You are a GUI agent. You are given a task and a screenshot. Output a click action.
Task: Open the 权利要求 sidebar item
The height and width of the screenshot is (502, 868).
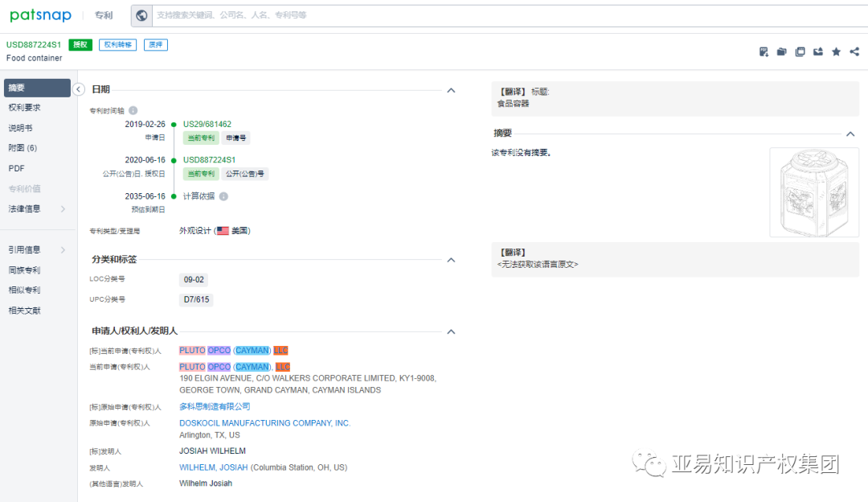point(24,108)
